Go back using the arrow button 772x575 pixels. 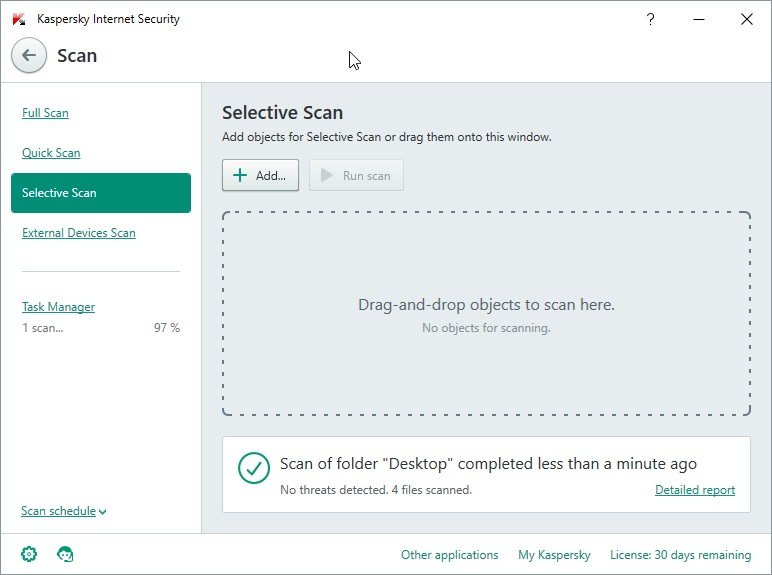(x=29, y=55)
